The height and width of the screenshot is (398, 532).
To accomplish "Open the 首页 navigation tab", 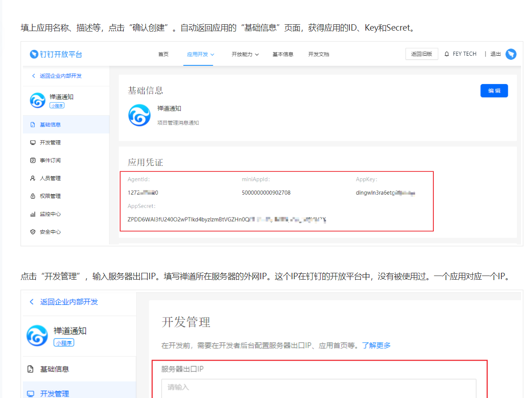I will tap(163, 54).
